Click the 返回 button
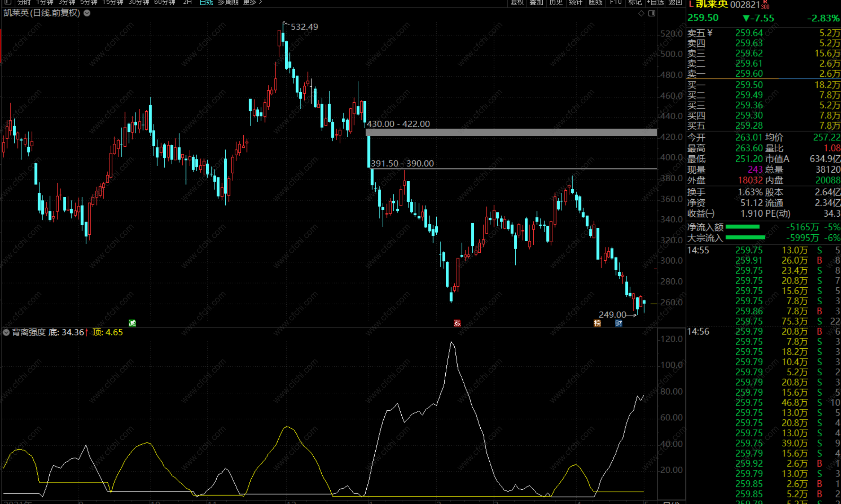841x504 pixels. click(x=675, y=2)
